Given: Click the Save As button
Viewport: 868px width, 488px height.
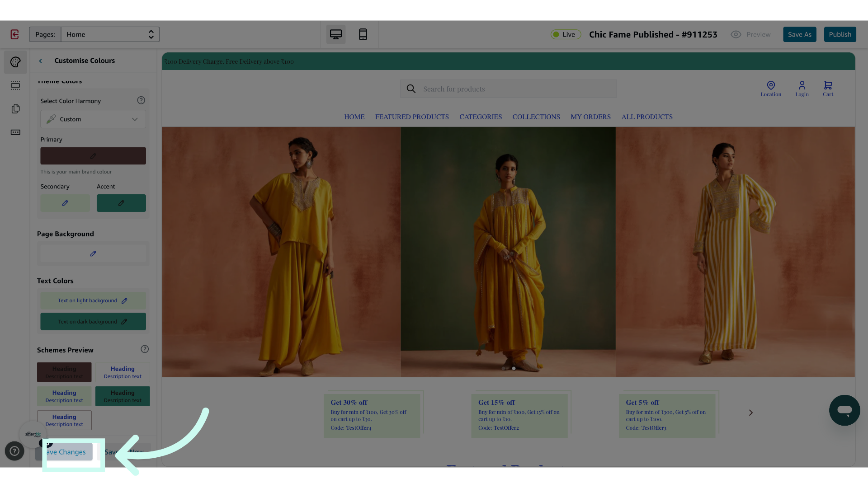Looking at the screenshot, I should 799,34.
